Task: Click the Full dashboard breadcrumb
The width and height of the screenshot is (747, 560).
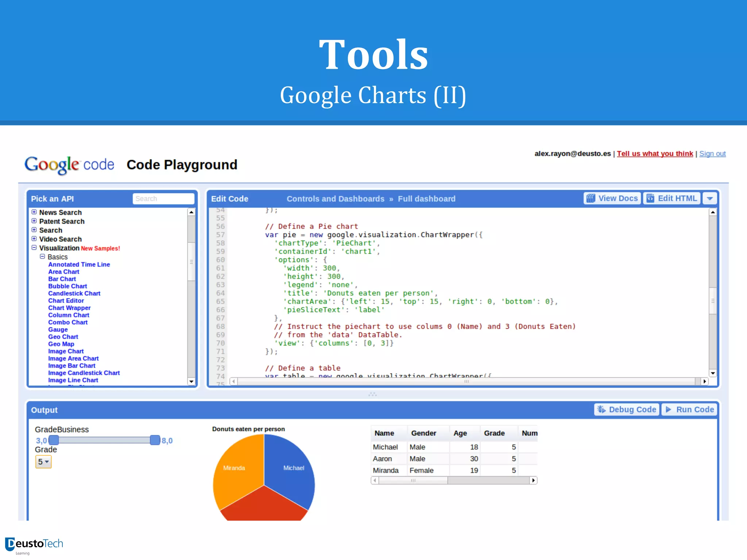Action: click(x=427, y=199)
